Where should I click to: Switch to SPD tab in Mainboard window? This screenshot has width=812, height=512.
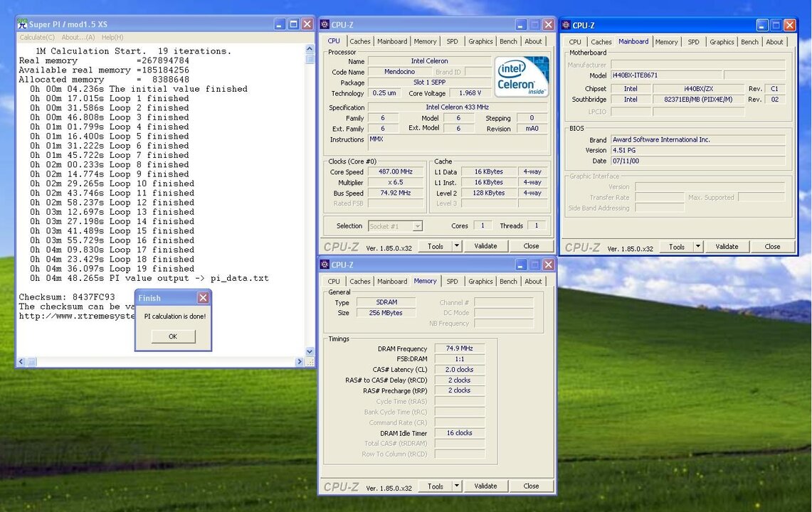693,42
